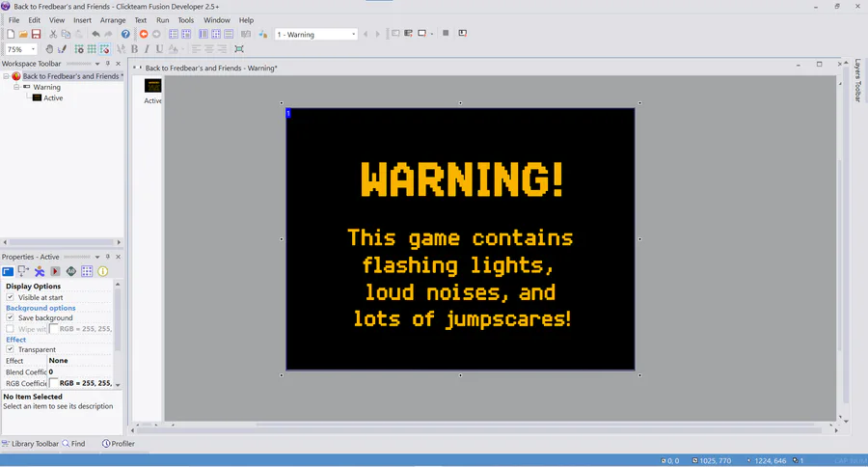Select the hand pan tool
This screenshot has width=868, height=467.
[49, 49]
